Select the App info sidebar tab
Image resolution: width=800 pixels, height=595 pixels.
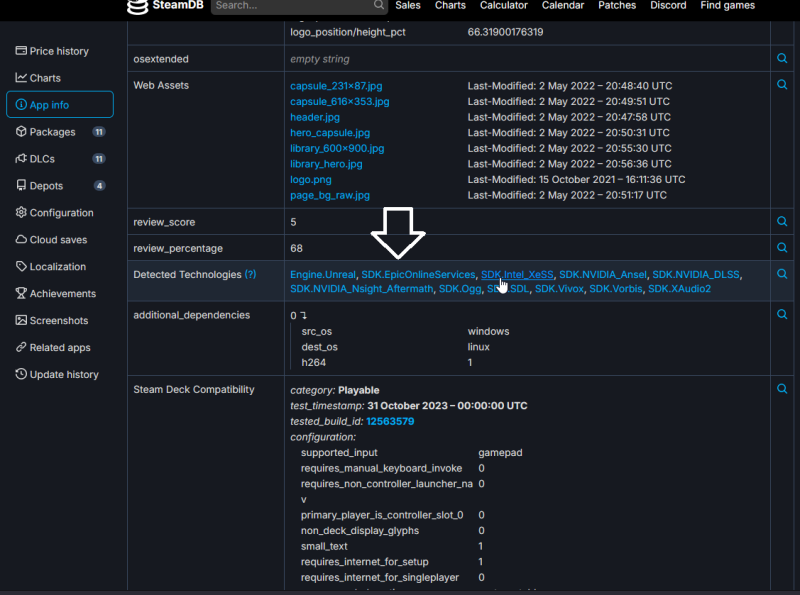[x=60, y=105]
